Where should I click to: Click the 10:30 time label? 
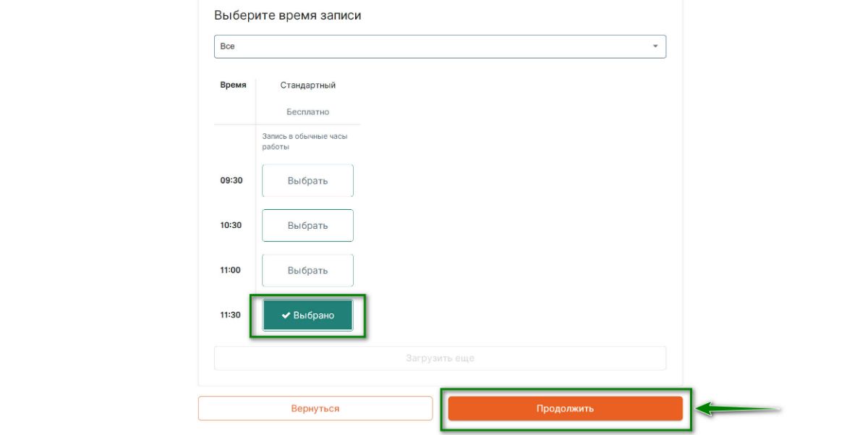tap(231, 226)
